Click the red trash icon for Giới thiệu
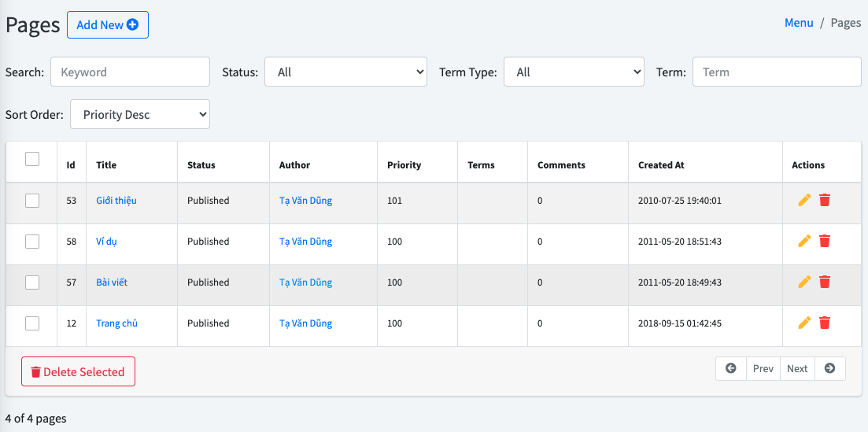Screen dimensions: 868x432 pyautogui.click(x=825, y=201)
